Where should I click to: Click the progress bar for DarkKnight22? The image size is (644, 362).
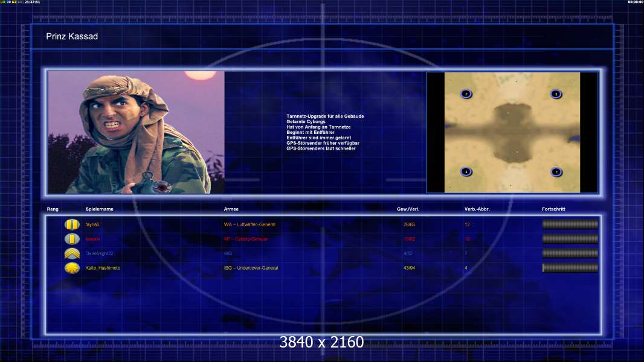point(570,253)
